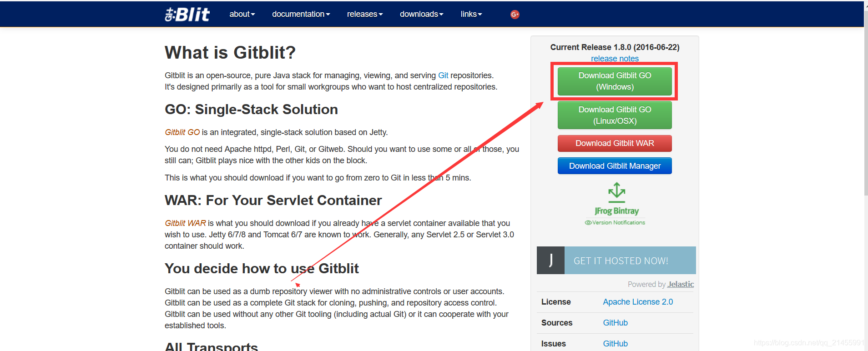Click the italic 'Gitblit GO' text

(x=182, y=132)
